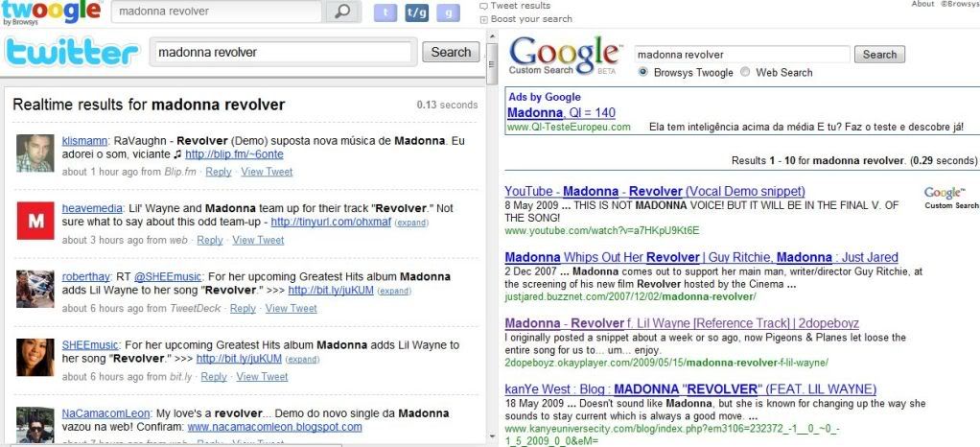
Task: Expand the Boost your search section
Action: (525, 19)
